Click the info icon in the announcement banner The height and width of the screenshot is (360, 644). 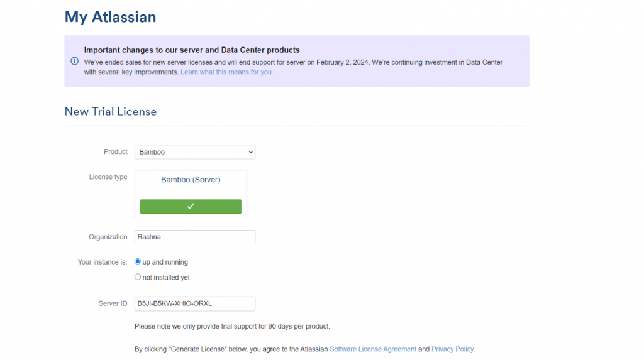74,62
